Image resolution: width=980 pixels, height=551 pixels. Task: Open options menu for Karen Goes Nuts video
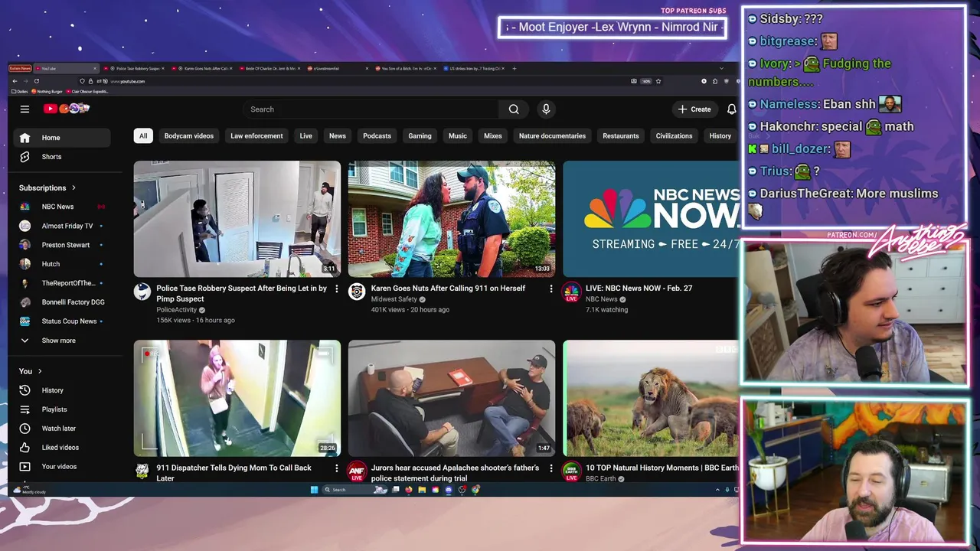tap(550, 289)
